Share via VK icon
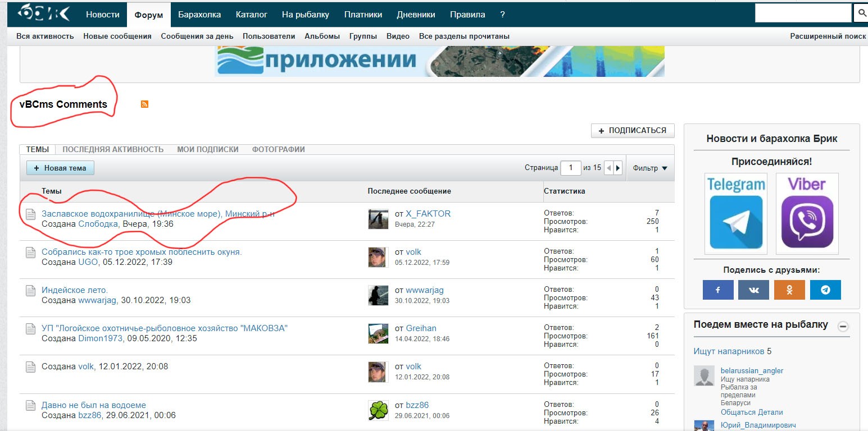 (x=753, y=290)
